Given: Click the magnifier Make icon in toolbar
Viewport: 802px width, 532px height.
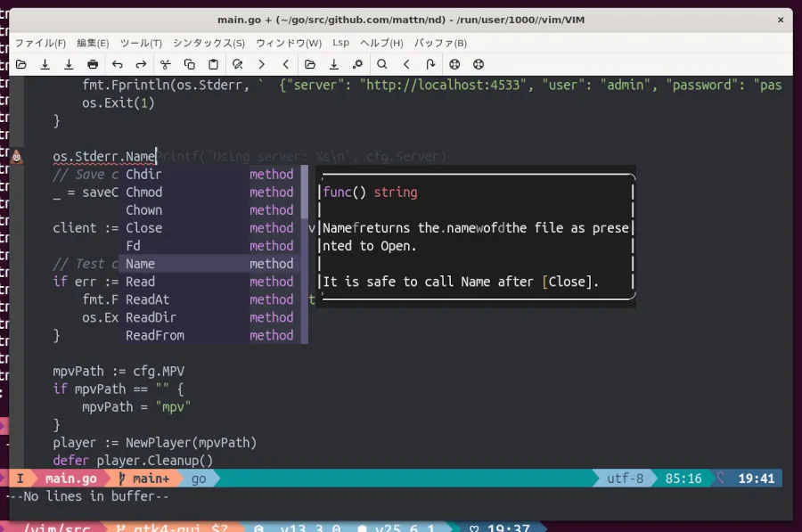Looking at the screenshot, I should pos(382,64).
